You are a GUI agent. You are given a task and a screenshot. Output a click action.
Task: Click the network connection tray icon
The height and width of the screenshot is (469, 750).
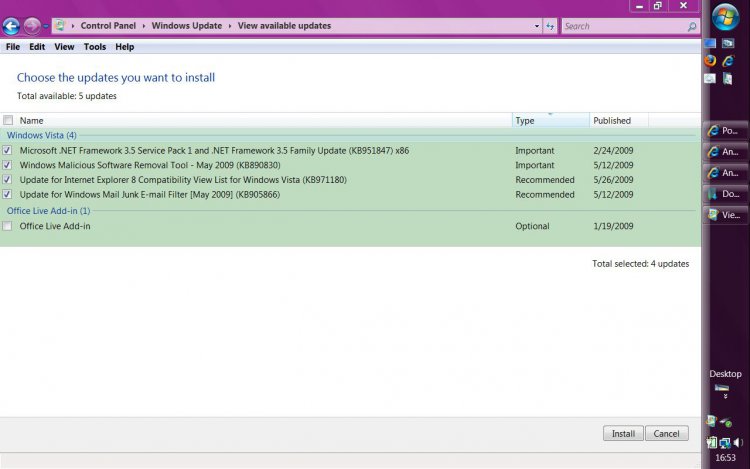point(725,443)
